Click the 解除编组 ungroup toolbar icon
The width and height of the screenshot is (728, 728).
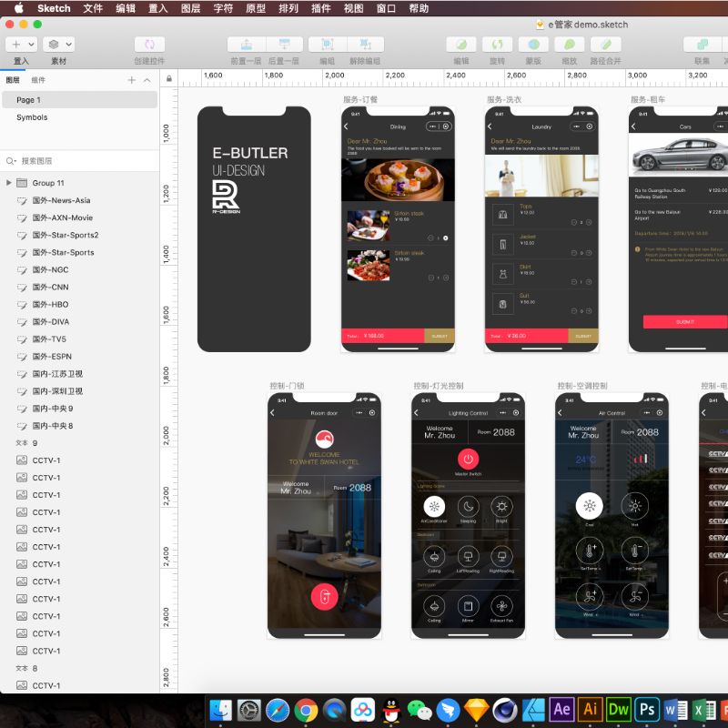[x=366, y=45]
